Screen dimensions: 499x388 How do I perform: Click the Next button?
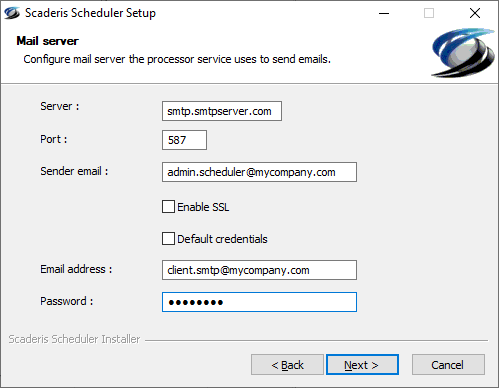362,365
